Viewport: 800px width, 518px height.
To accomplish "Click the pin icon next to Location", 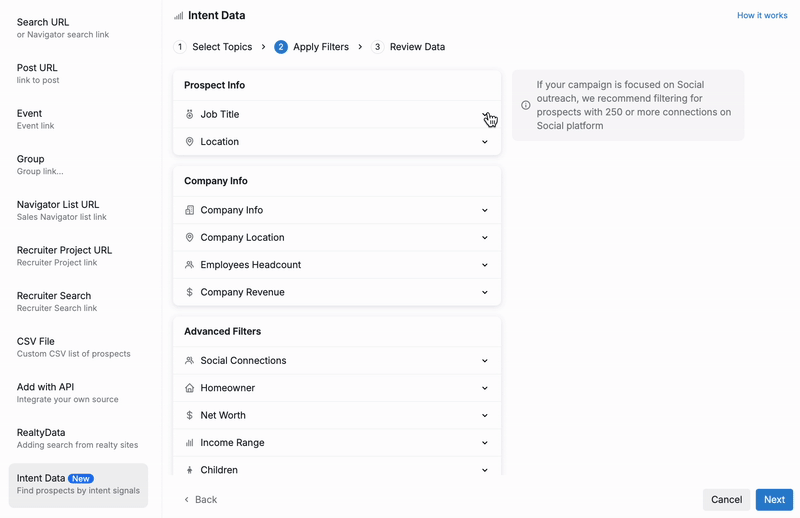I will (x=189, y=142).
